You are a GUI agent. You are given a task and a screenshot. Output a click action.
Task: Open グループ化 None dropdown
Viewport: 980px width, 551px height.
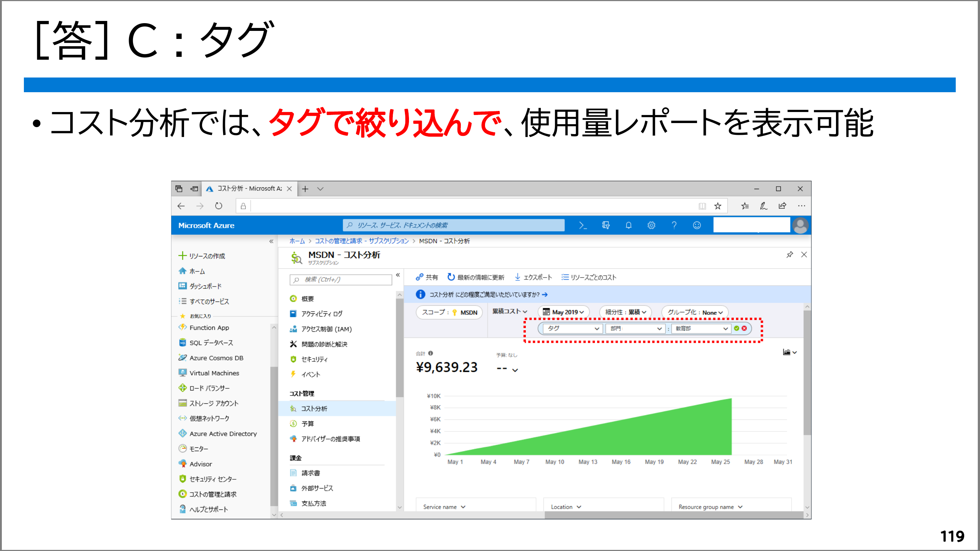[x=695, y=312]
